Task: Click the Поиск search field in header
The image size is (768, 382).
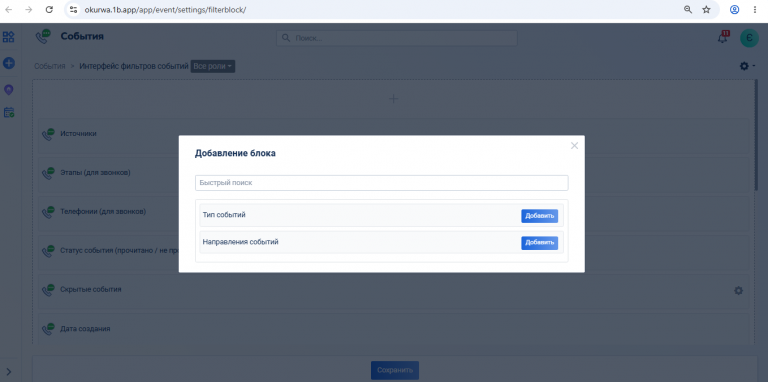Action: click(397, 38)
